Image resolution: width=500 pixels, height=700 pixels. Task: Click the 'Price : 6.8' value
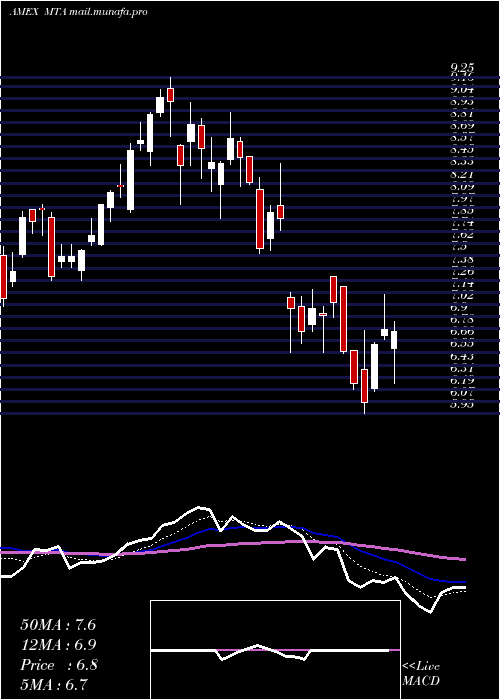[x=58, y=665]
